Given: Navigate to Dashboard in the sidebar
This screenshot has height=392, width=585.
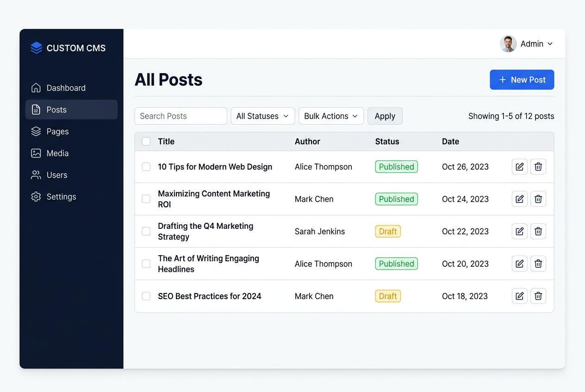Looking at the screenshot, I should pos(66,87).
